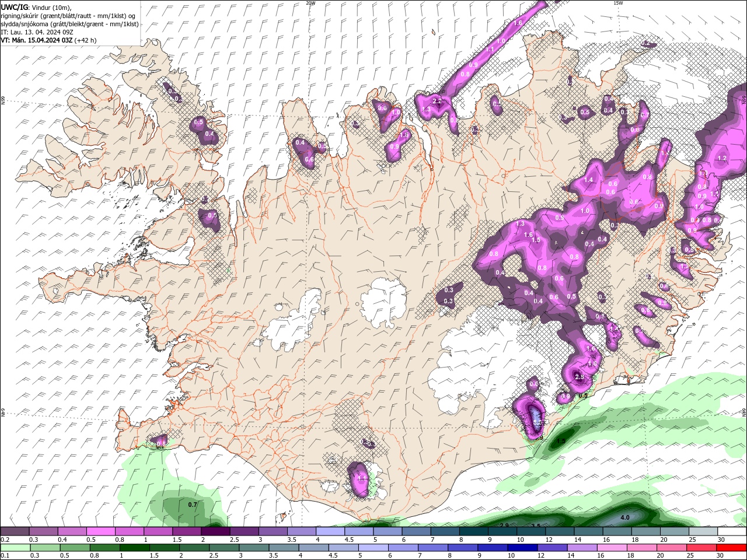Pick the white swatch ending the snow scale
747x560 pixels.
(732, 531)
